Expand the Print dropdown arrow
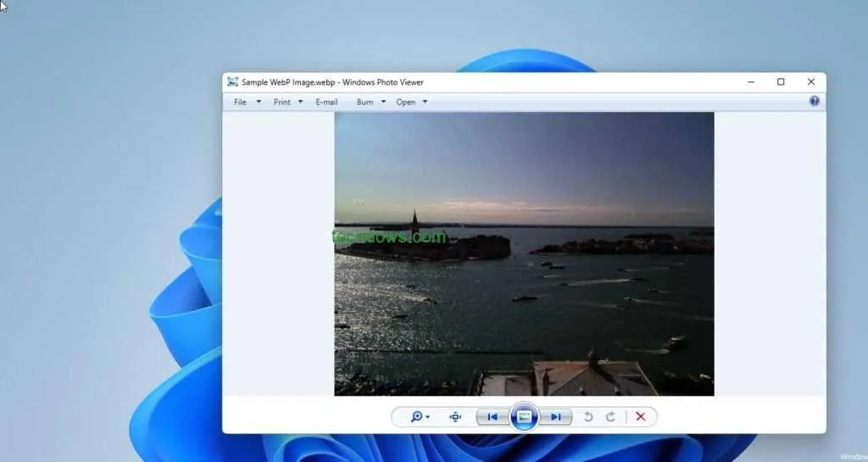 point(301,102)
